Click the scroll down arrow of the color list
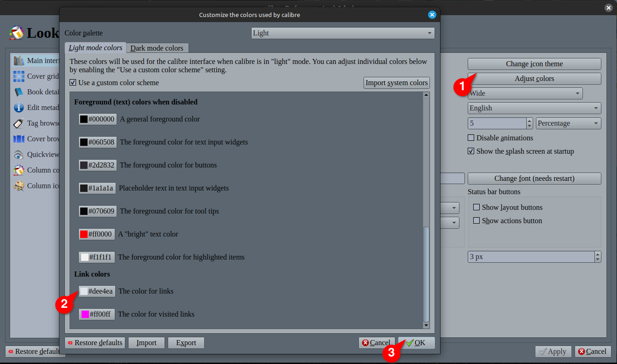The width and height of the screenshot is (617, 364). point(426,326)
